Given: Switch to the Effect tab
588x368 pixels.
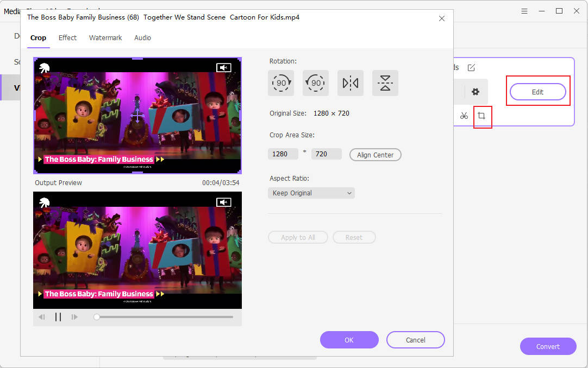Looking at the screenshot, I should point(67,38).
